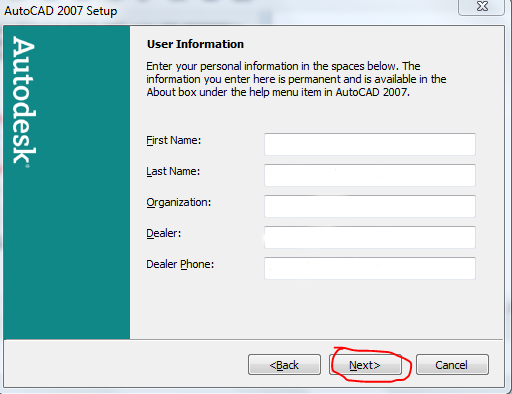Click the AutoCAD 2007 Setup title text

pyautogui.click(x=60, y=11)
